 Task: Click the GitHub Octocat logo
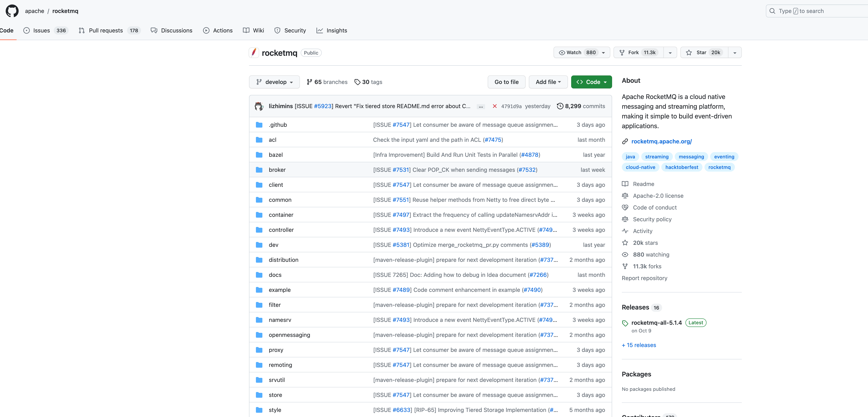(12, 11)
